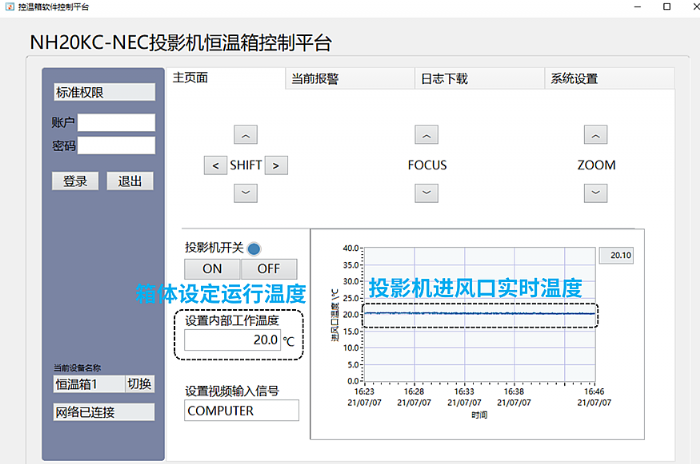Image resolution: width=700 pixels, height=464 pixels.
Task: Open the 标准权限 permission selector
Action: (x=103, y=93)
